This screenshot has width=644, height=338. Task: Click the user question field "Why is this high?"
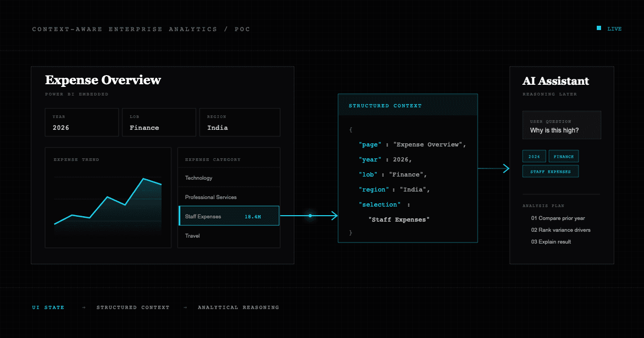click(x=562, y=126)
